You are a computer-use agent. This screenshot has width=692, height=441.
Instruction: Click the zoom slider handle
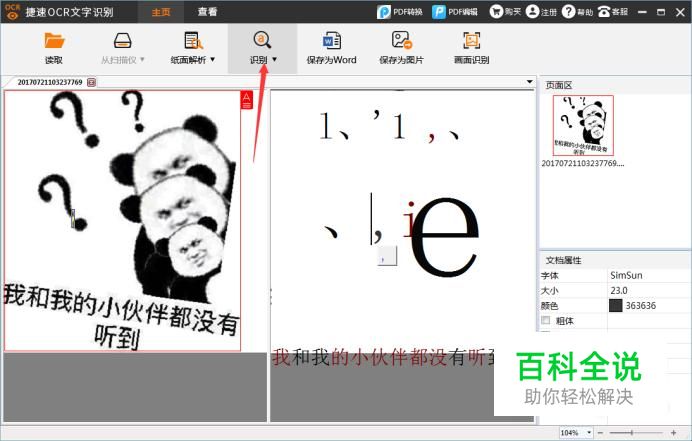click(x=632, y=433)
